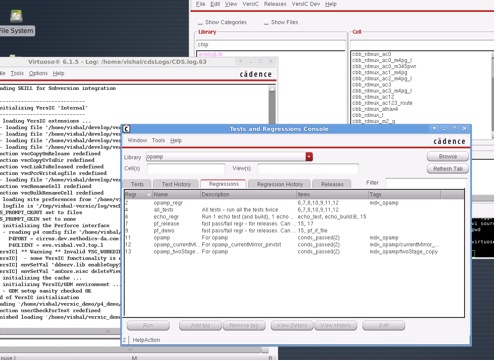Switch to the Tests tab
496x361 pixels.
point(137,184)
